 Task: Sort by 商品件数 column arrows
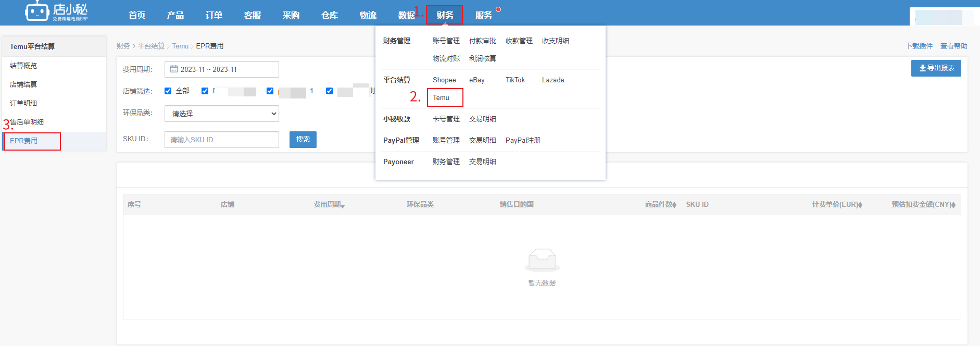pyautogui.click(x=674, y=205)
